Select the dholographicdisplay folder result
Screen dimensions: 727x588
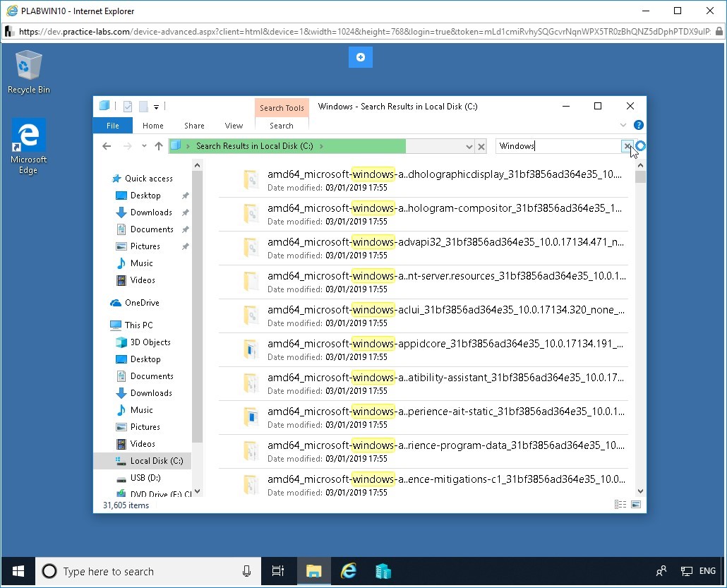(423, 181)
